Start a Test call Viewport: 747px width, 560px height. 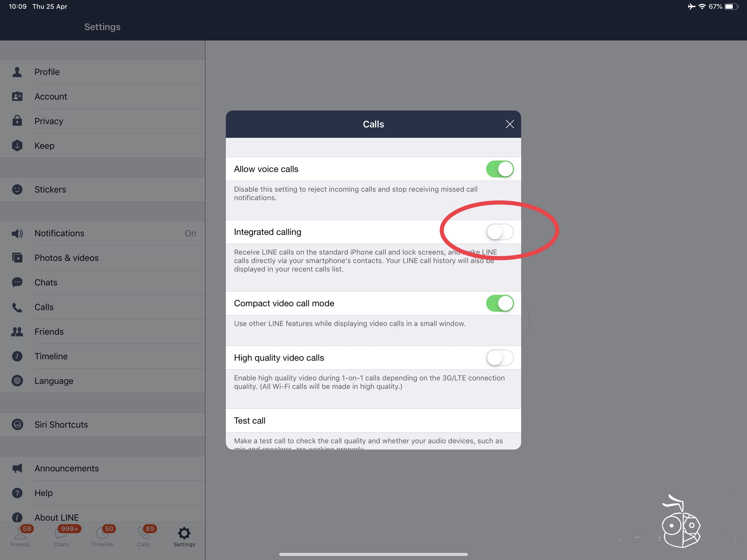point(373,421)
